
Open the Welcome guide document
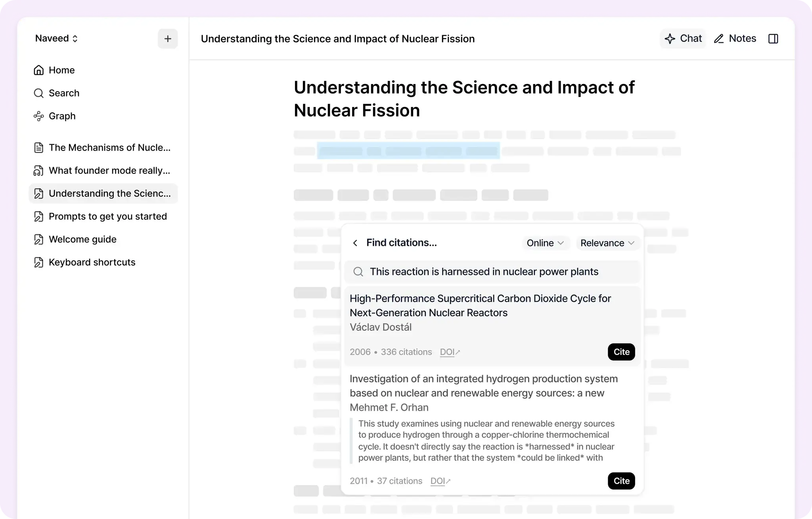[82, 240]
